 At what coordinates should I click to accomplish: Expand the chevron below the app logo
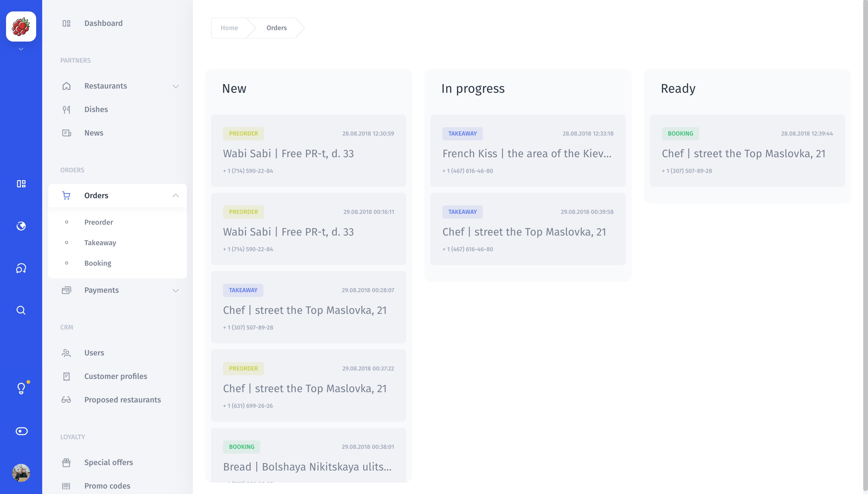pos(21,49)
